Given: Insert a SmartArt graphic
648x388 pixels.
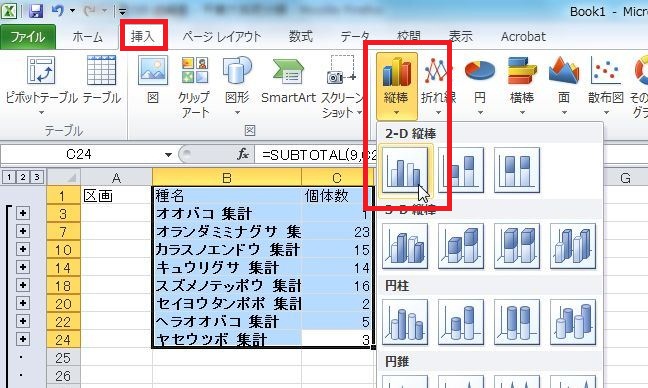Looking at the screenshot, I should pos(288,81).
